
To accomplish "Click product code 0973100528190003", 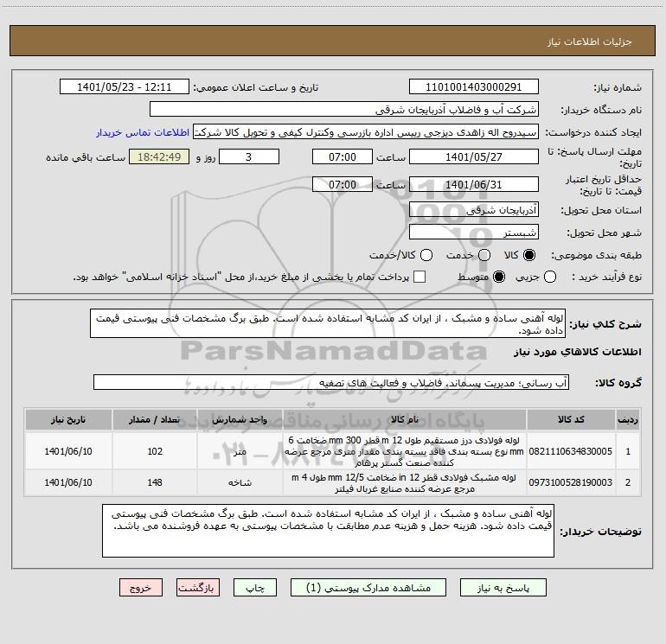I will pos(571,482).
